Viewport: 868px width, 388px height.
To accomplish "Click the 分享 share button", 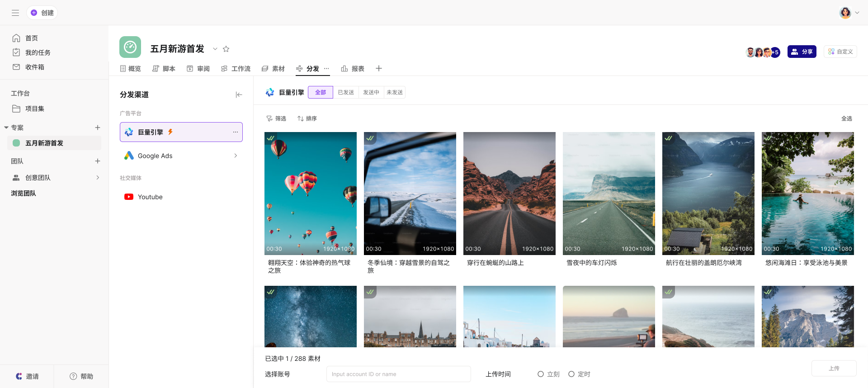I will 802,52.
